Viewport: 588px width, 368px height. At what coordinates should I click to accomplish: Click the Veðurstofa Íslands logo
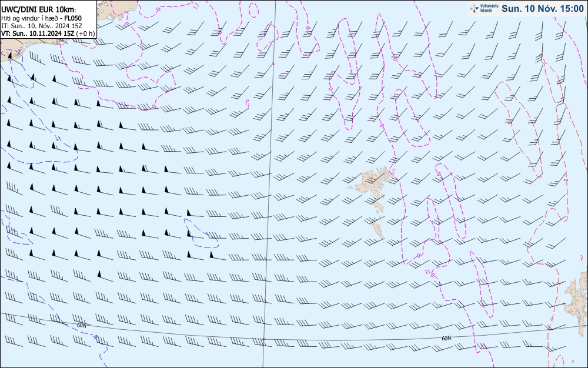[x=484, y=9]
